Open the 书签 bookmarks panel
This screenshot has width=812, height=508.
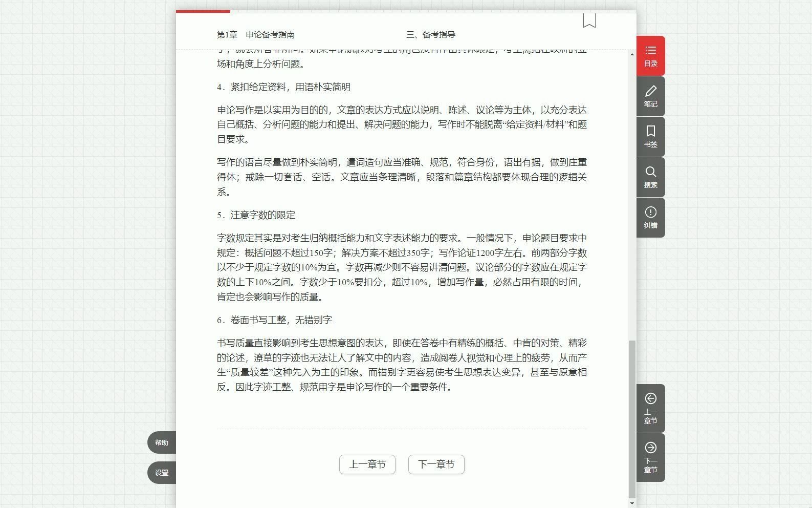click(x=650, y=137)
